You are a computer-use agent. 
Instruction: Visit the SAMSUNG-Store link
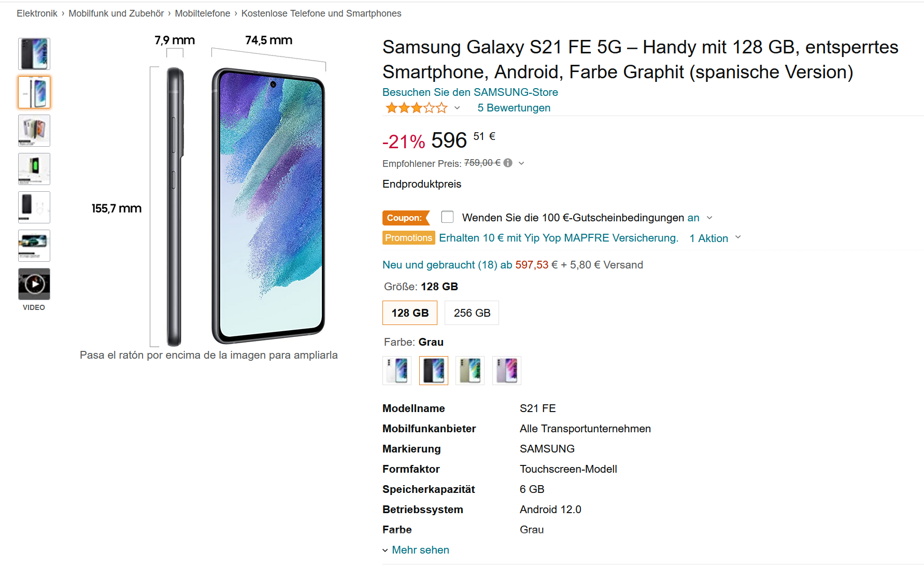(470, 92)
